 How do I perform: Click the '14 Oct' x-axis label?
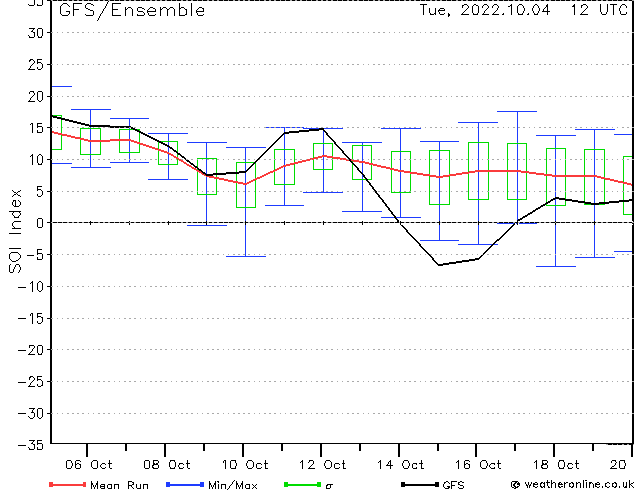click(x=401, y=465)
